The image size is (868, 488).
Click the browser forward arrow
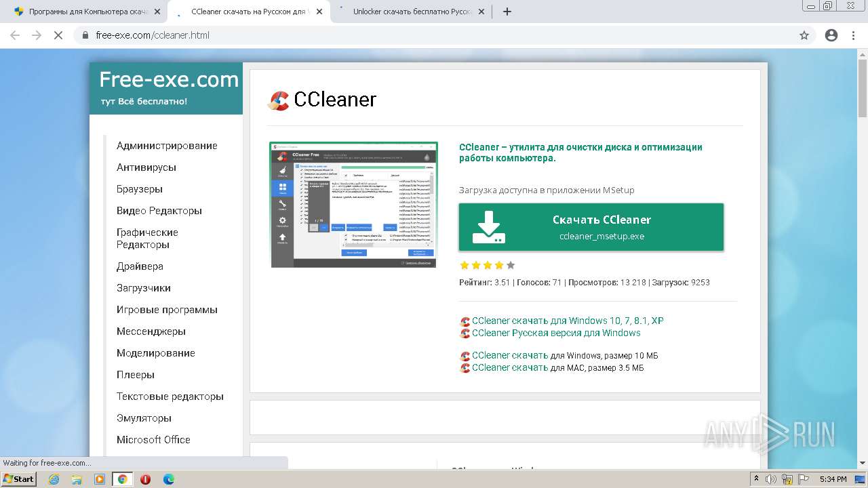37,35
